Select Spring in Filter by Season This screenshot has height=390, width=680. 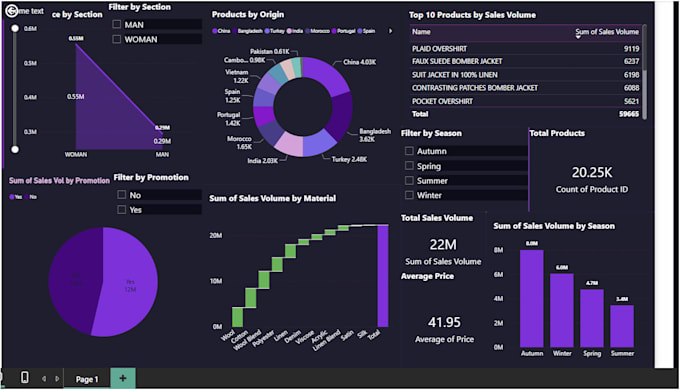coord(409,166)
